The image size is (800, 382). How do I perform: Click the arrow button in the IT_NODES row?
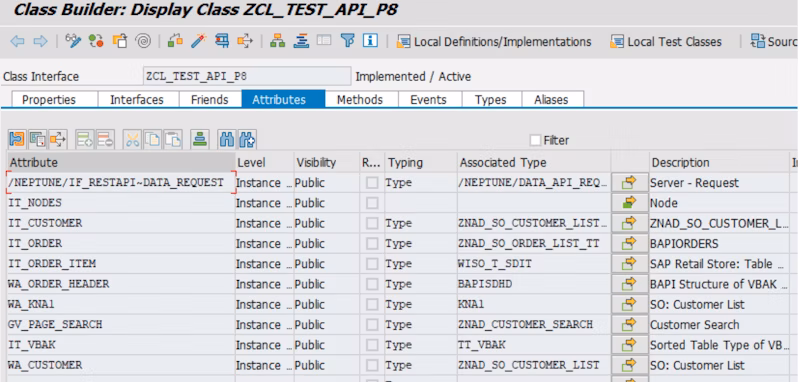click(x=630, y=203)
